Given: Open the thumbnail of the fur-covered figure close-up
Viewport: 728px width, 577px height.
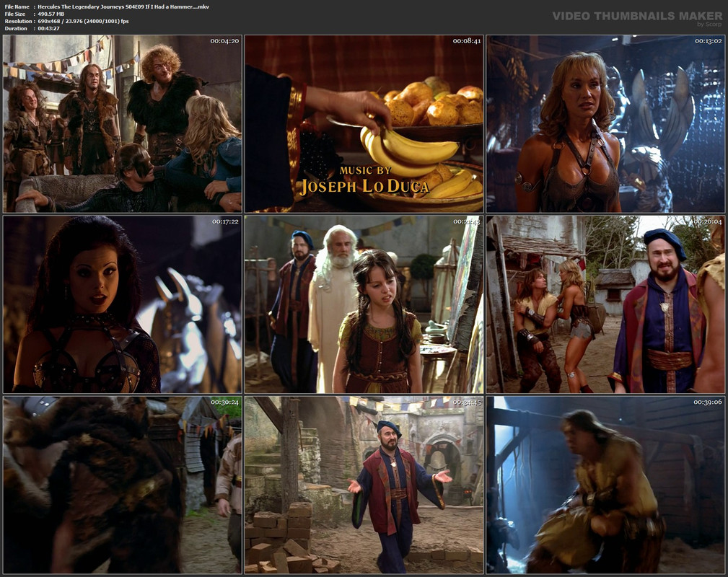Looking at the screenshot, I should 122,485.
